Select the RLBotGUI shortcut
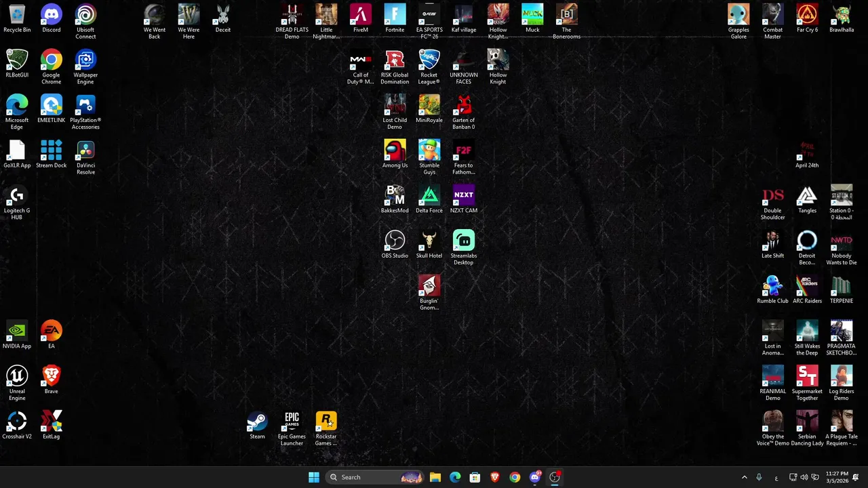This screenshot has width=868, height=488. point(17,64)
